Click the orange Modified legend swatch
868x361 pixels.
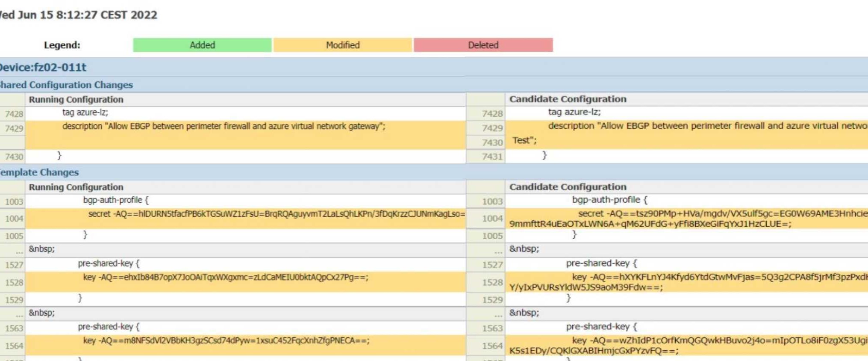[342, 45]
